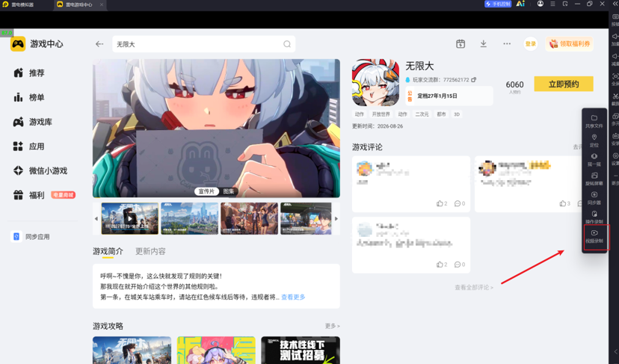Like the third review in the bottom card

point(442,265)
